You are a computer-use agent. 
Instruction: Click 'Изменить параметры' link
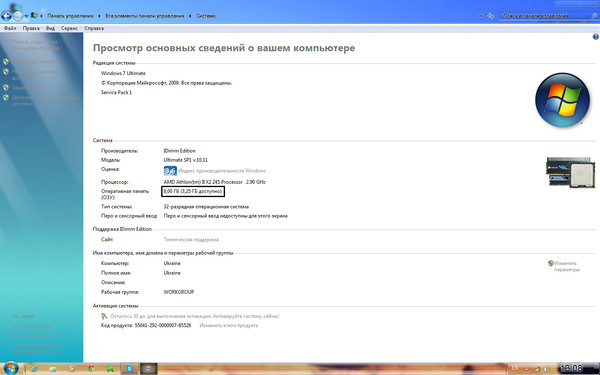pyautogui.click(x=567, y=266)
